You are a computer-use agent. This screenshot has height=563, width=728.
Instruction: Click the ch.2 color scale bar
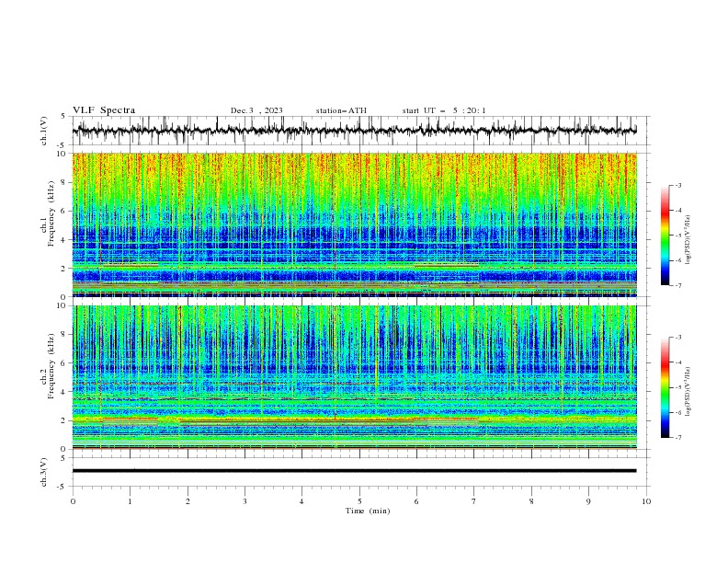click(665, 387)
